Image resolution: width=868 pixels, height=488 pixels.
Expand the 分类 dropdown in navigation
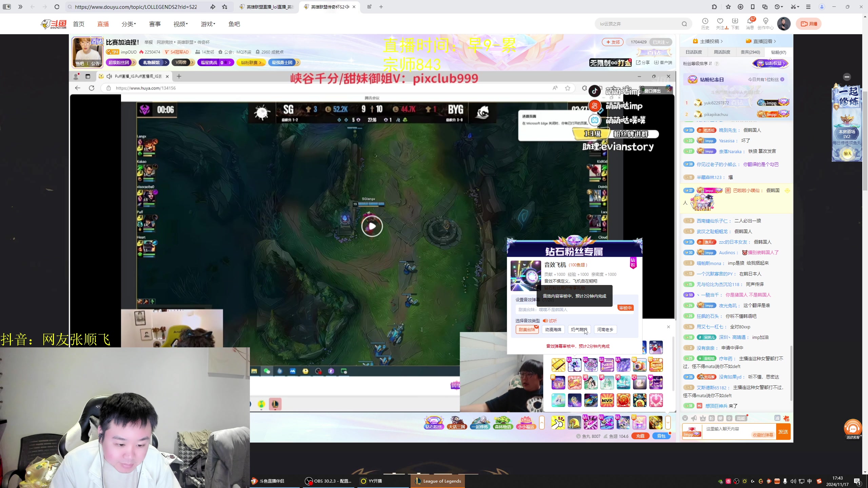coord(129,24)
